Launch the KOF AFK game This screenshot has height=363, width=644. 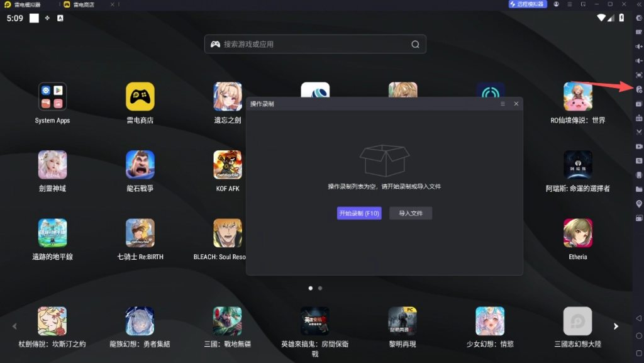(227, 165)
